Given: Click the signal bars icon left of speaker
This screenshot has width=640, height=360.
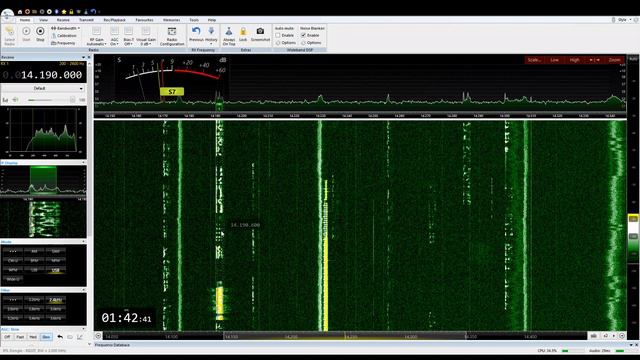Looking at the screenshot, I should coord(6,100).
